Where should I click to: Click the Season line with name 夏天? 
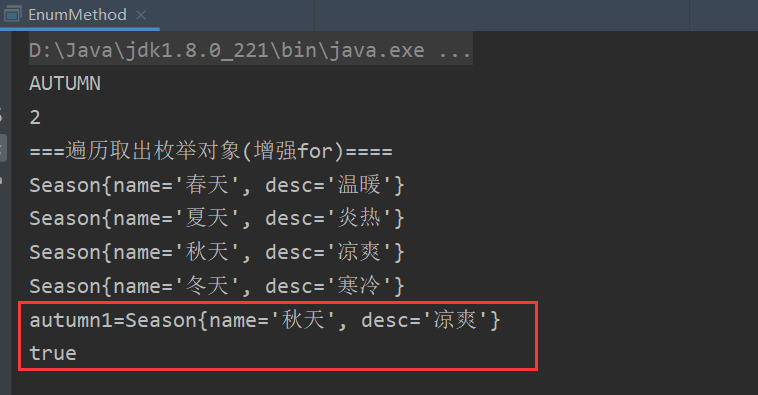(217, 219)
